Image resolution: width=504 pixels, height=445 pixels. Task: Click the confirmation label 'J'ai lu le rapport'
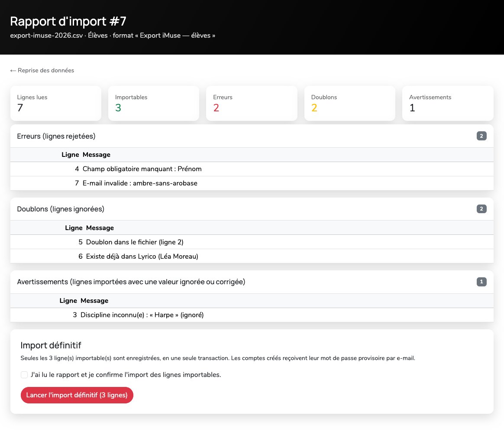[x=126, y=375]
